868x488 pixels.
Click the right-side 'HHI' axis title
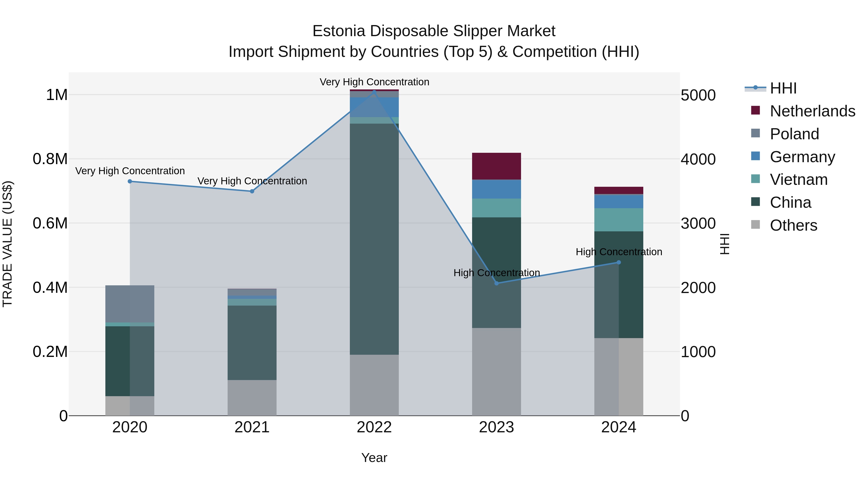pyautogui.click(x=725, y=244)
